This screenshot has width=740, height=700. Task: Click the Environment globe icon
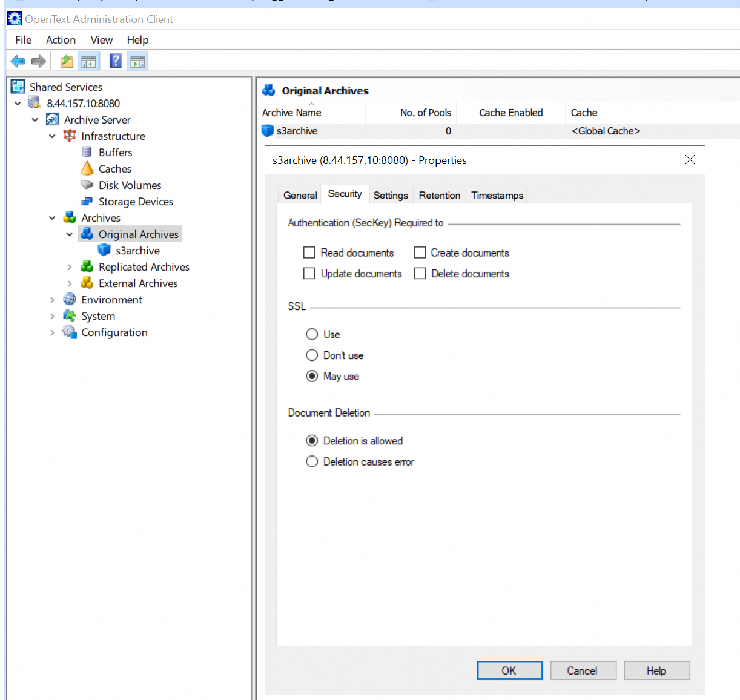point(70,299)
